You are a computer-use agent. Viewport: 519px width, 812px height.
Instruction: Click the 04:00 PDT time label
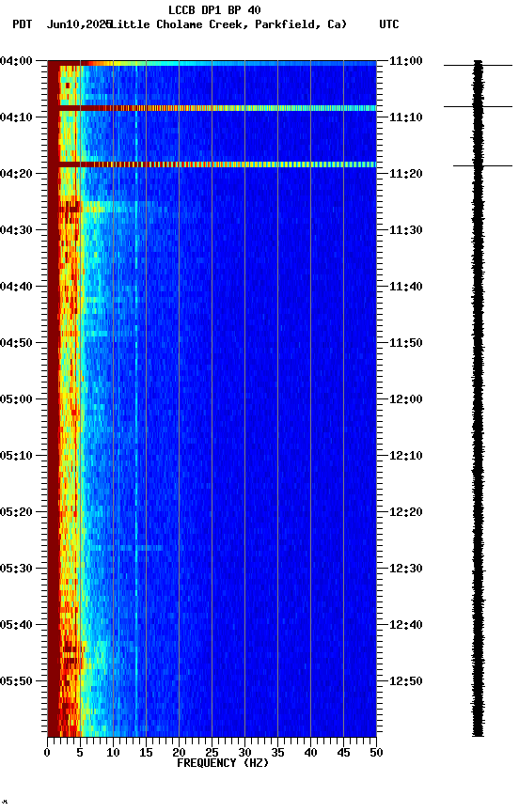point(16,61)
